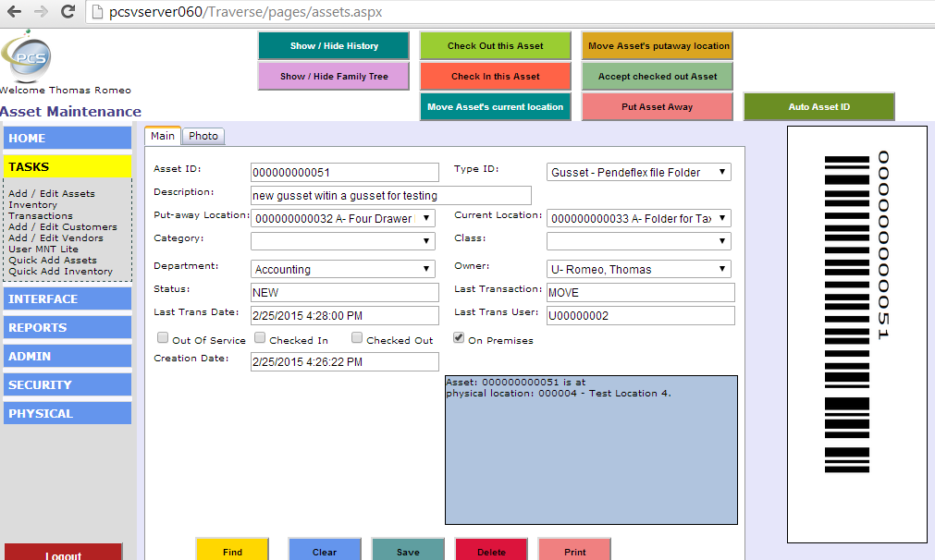Click Check In this Asset button

pyautogui.click(x=496, y=77)
